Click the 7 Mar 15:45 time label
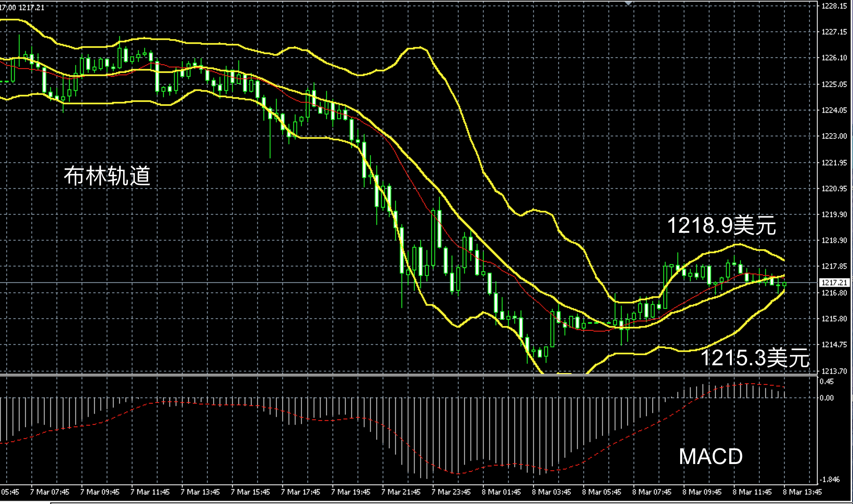This screenshot has width=853, height=504. [x=250, y=492]
